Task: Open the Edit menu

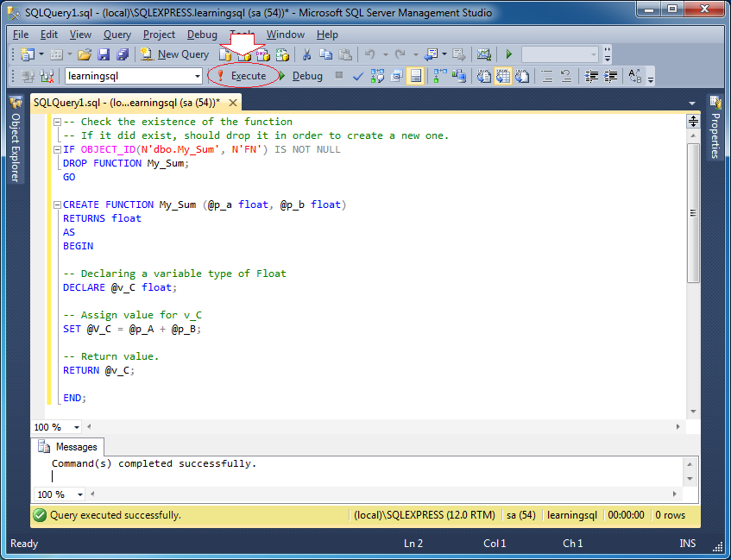Action: (49, 35)
